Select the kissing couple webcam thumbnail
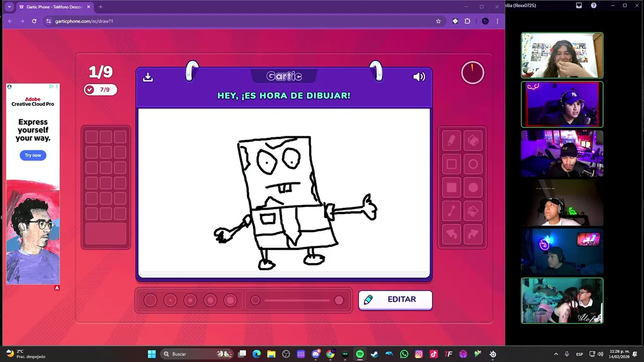Image resolution: width=644 pixels, height=362 pixels. pos(562,301)
